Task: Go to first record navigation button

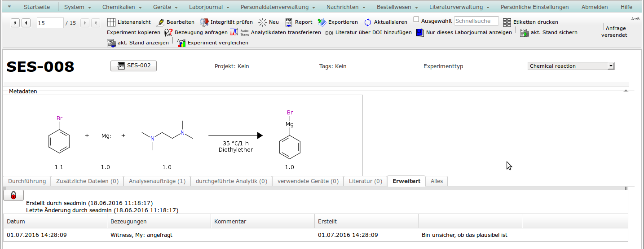Action: coord(15,23)
